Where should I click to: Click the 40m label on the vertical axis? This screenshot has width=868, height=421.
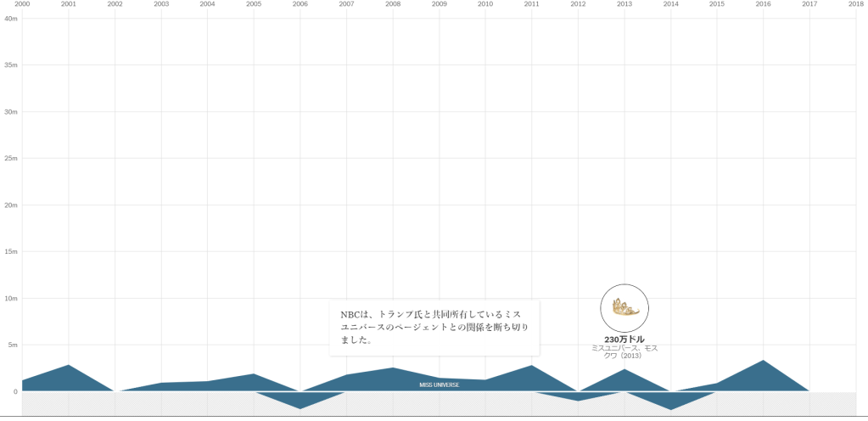(x=11, y=19)
